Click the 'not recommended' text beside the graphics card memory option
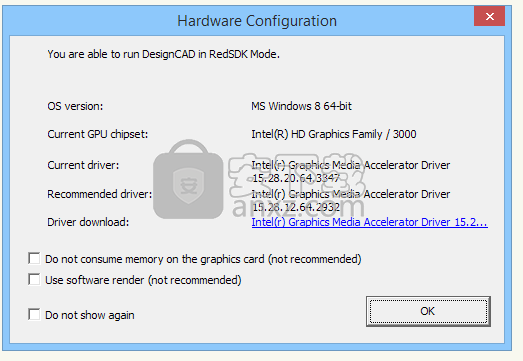 click(315, 259)
